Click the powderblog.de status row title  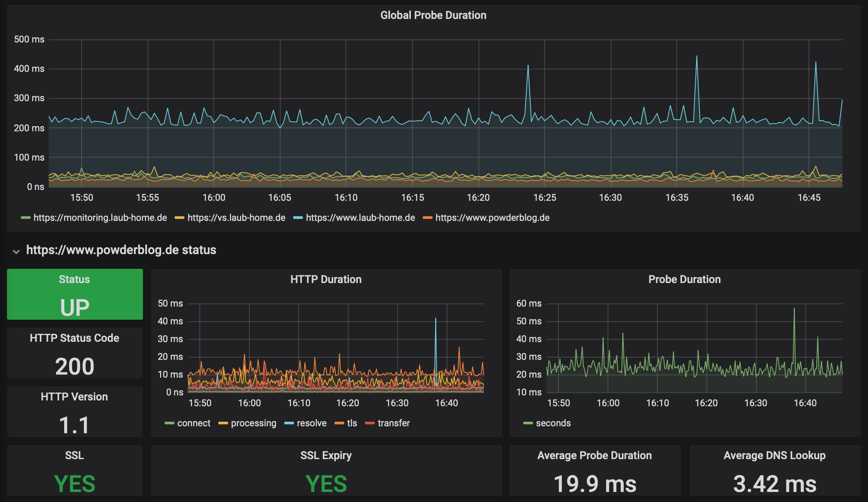pos(121,250)
